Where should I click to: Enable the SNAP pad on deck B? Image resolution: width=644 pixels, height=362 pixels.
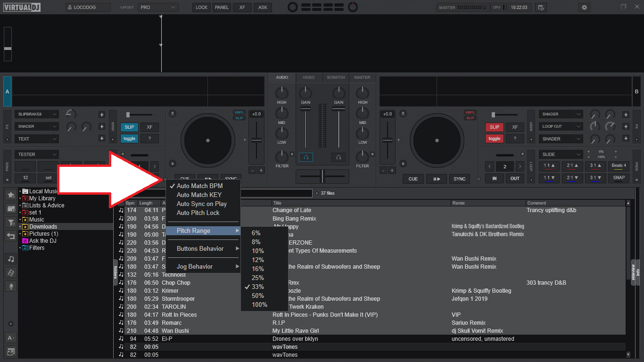(619, 178)
